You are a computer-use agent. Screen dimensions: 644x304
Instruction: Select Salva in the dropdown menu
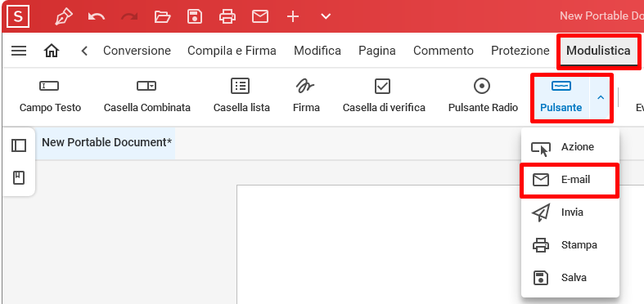click(x=570, y=278)
